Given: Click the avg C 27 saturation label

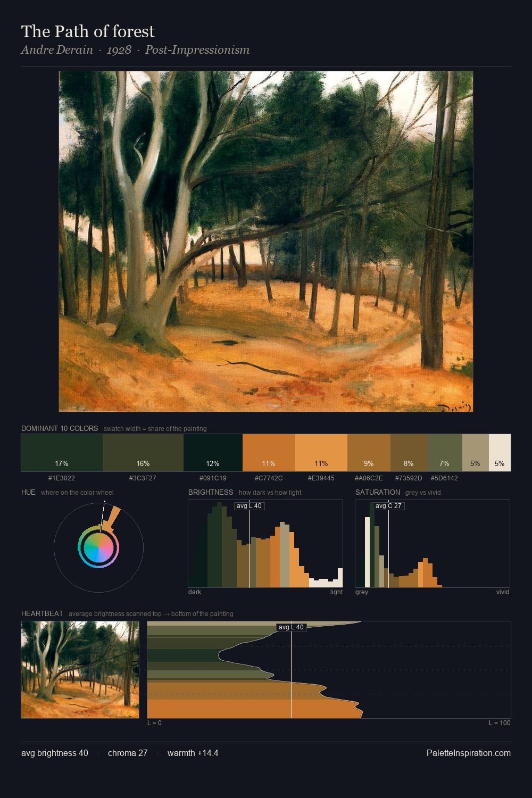Looking at the screenshot, I should 388,506.
